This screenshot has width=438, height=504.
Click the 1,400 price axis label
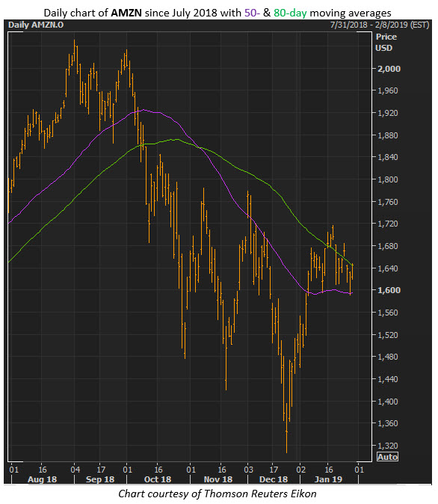388,402
